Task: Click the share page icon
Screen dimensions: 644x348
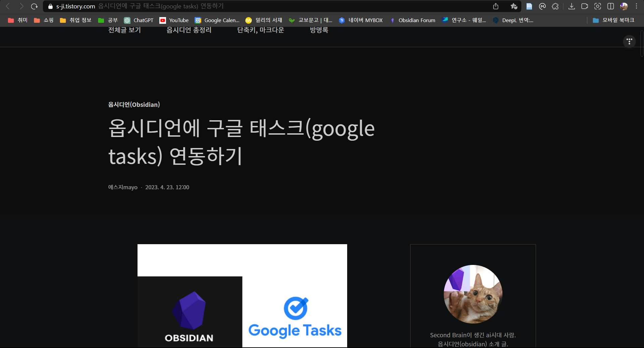Action: pyautogui.click(x=496, y=6)
